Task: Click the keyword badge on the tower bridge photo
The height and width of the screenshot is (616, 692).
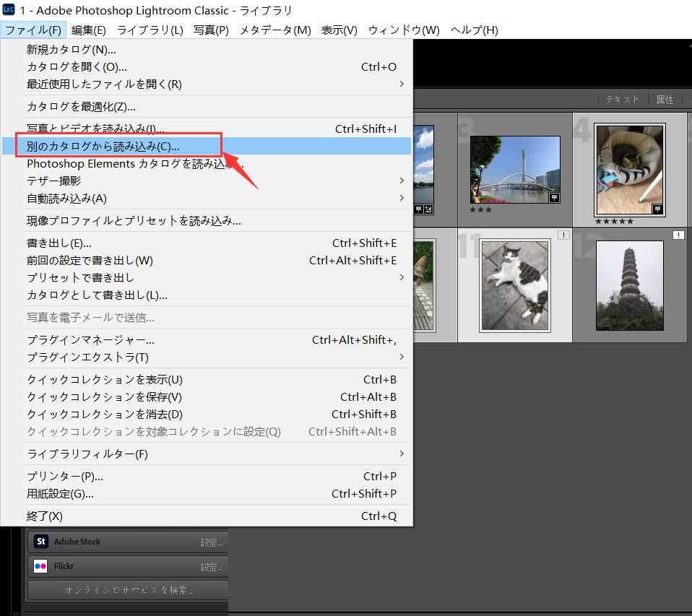Action: click(554, 197)
